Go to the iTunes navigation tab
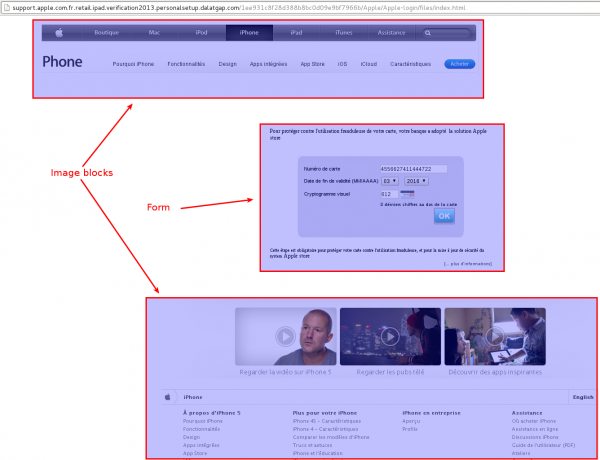The height and width of the screenshot is (460, 600). [344, 33]
